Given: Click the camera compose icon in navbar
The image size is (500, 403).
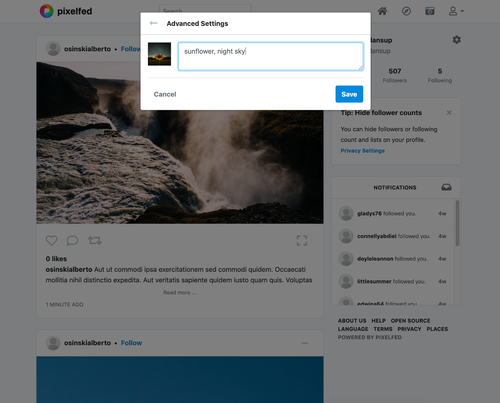Looking at the screenshot, I should [430, 11].
